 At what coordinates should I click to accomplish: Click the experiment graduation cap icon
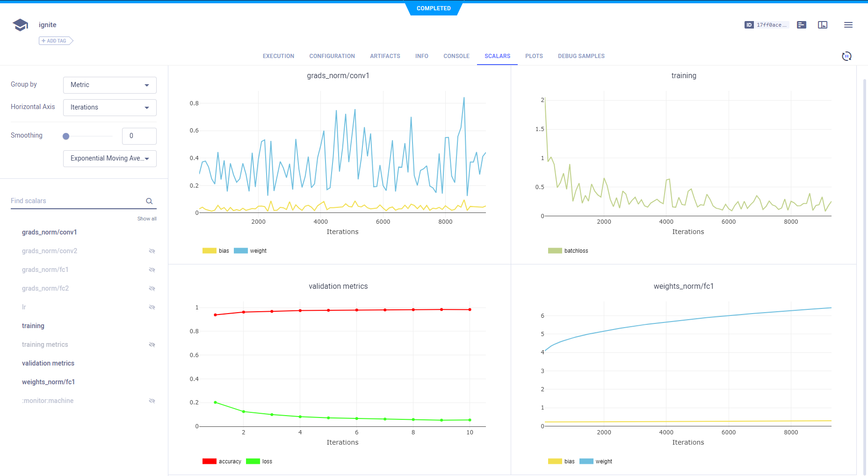tap(20, 25)
